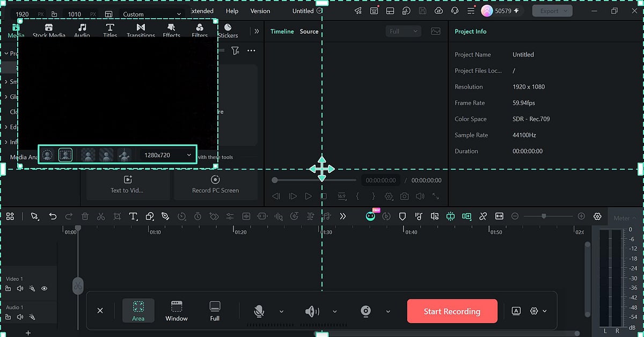
Task: Switch to the Source preview tab
Action: pyautogui.click(x=309, y=31)
